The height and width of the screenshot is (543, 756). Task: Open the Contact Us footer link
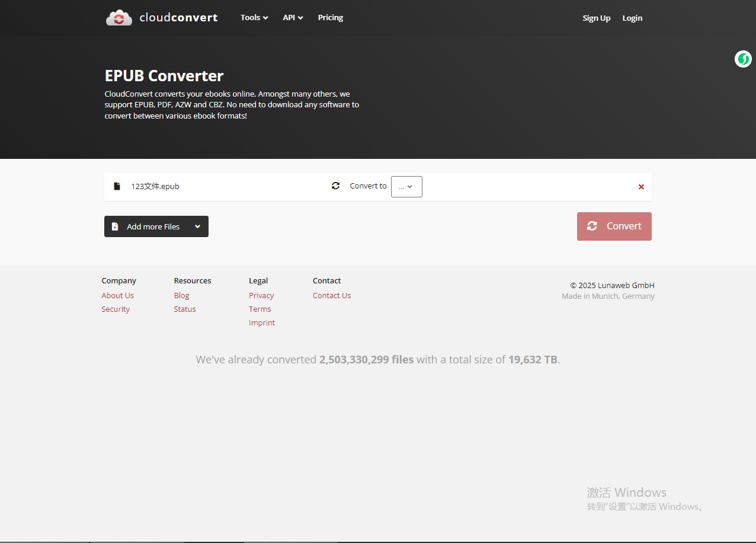[x=332, y=295]
